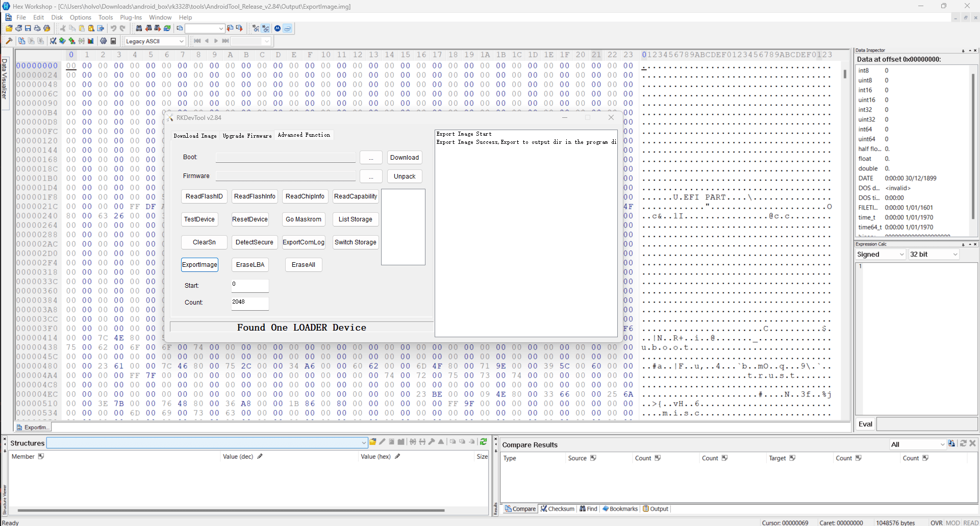Click the Unpack button next to Firmware
Screen dimensions: 980x526
pyautogui.click(x=405, y=177)
